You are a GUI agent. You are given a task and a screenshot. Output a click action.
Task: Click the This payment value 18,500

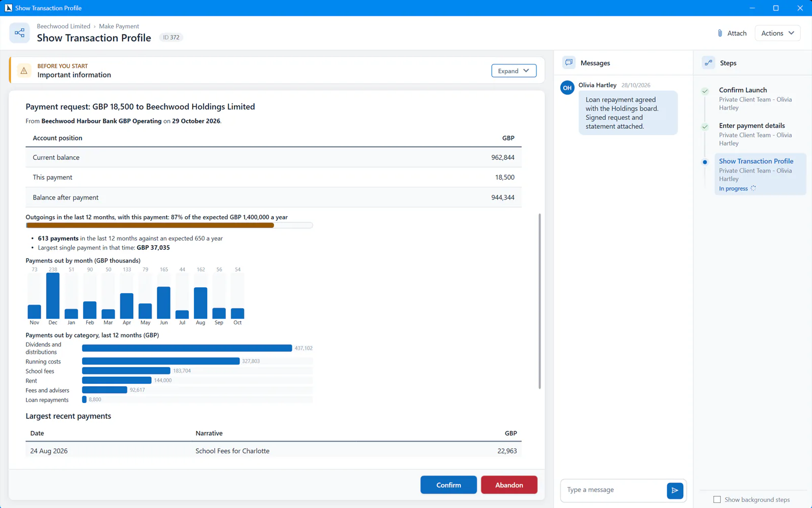pyautogui.click(x=504, y=177)
